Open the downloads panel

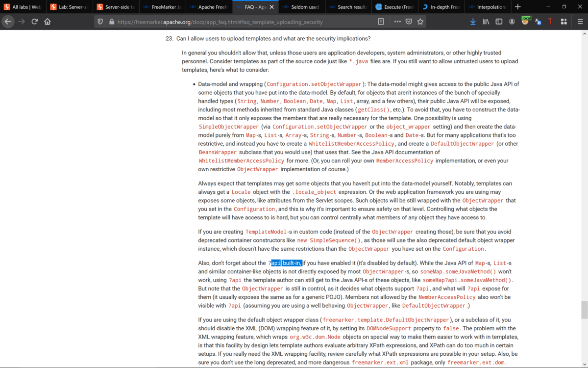coord(473,22)
